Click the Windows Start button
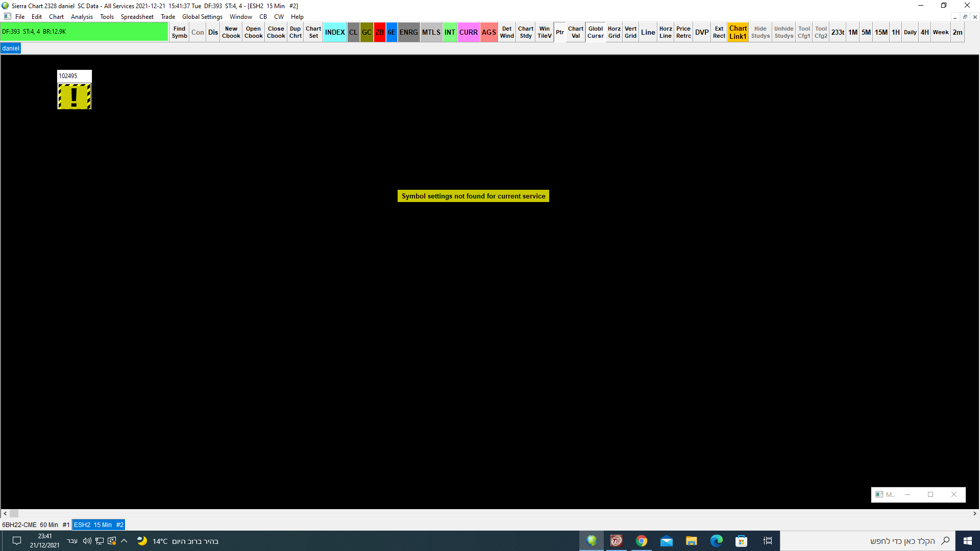Image resolution: width=980 pixels, height=551 pixels. [x=967, y=541]
